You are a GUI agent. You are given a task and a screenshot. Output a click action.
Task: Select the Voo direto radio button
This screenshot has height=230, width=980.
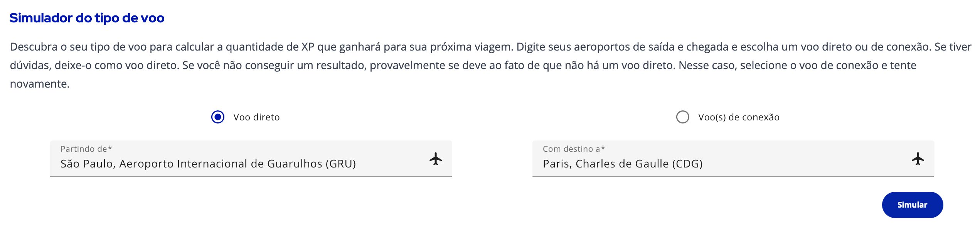tap(218, 117)
